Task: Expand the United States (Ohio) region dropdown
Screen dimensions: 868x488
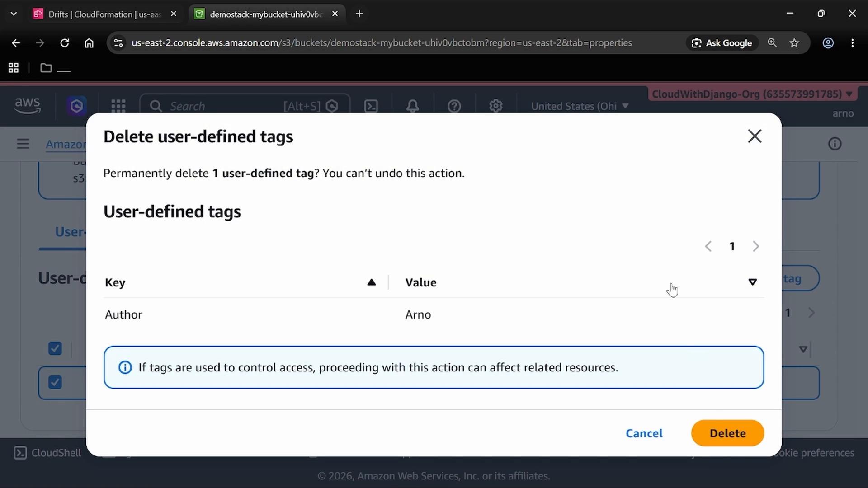Action: tap(580, 106)
